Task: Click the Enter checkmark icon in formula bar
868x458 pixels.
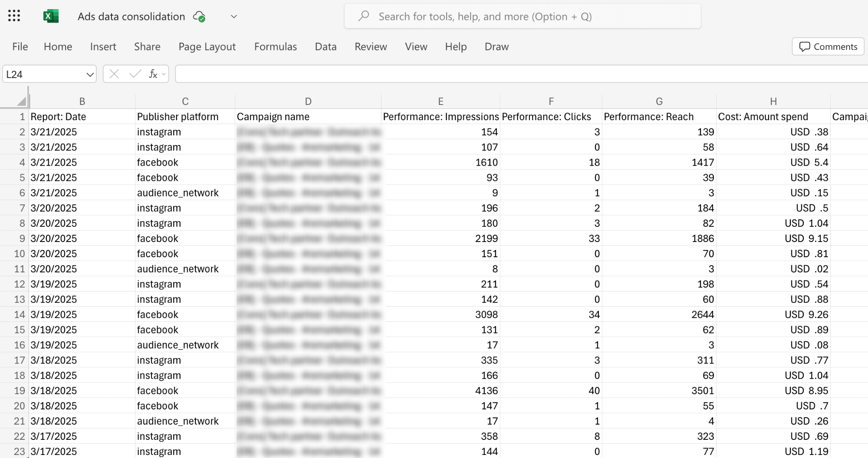Action: point(135,74)
